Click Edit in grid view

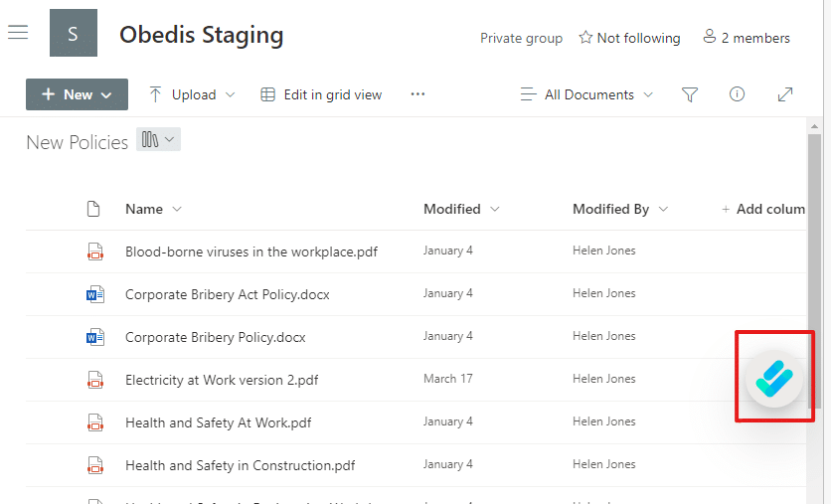pyautogui.click(x=321, y=94)
